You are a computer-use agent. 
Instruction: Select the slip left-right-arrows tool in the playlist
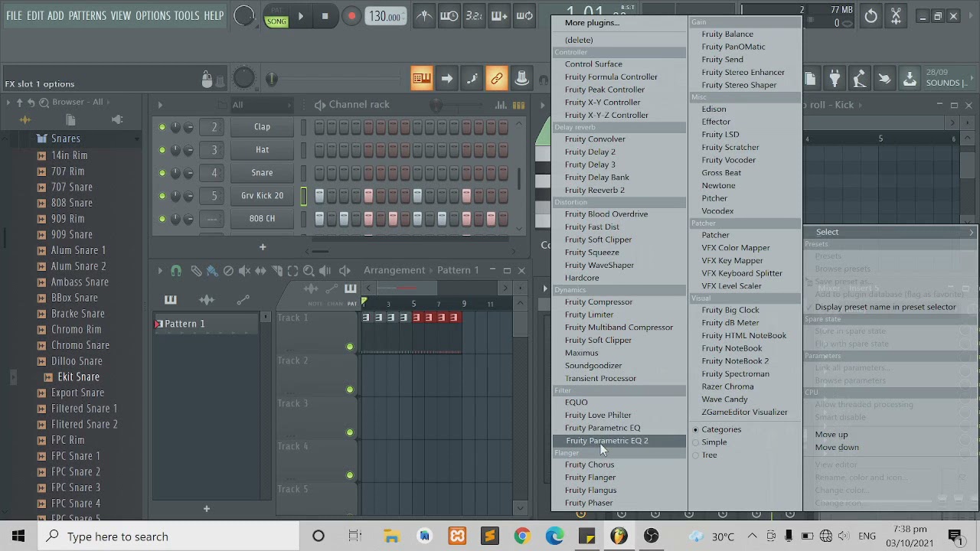(x=260, y=270)
